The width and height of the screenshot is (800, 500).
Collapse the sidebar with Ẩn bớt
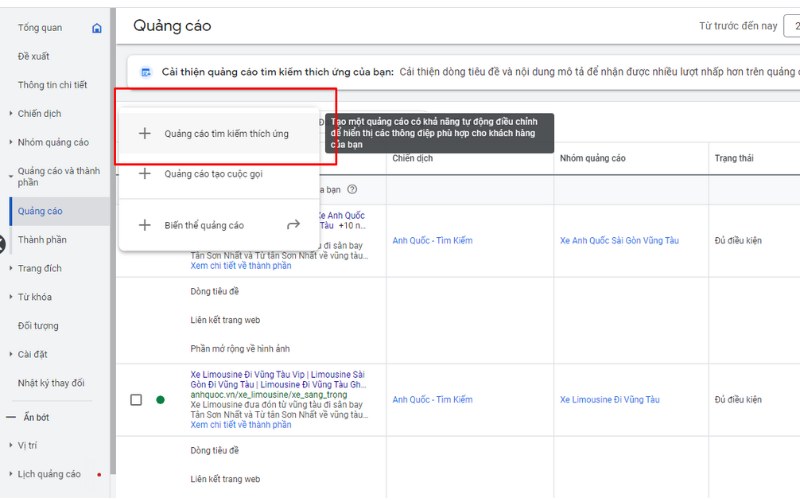coord(36,416)
